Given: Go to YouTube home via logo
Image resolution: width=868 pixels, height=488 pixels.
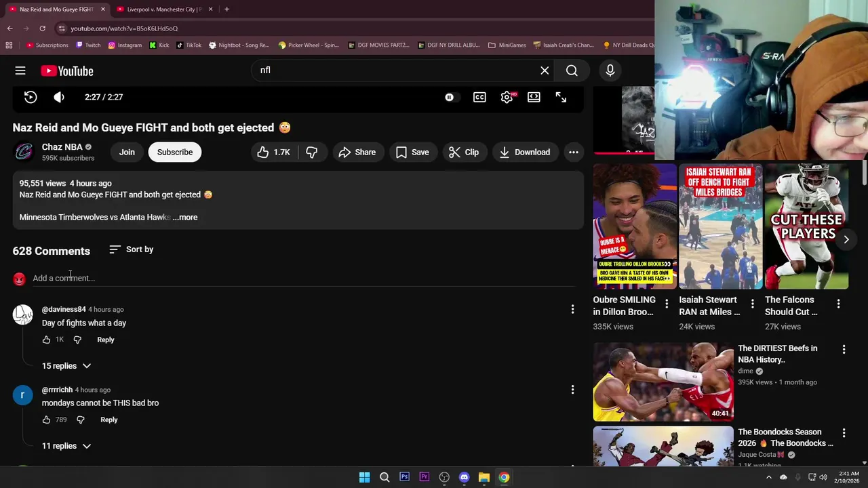Looking at the screenshot, I should [x=66, y=70].
